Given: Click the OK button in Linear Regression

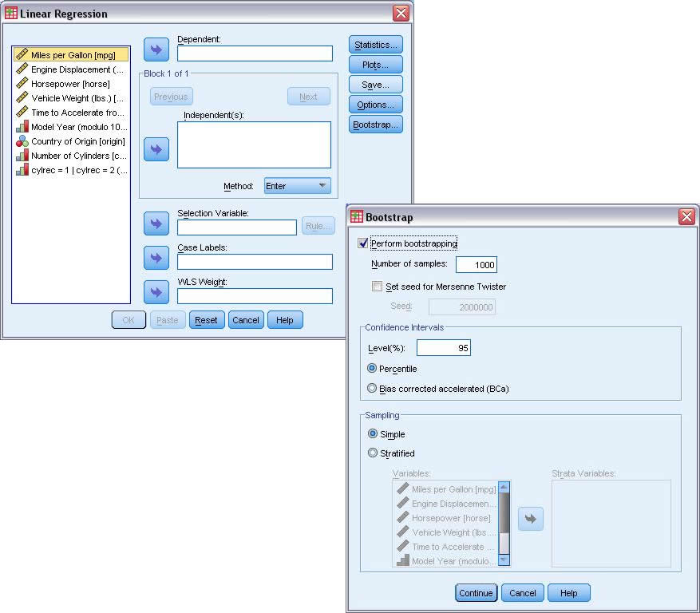Looking at the screenshot, I should (x=129, y=320).
